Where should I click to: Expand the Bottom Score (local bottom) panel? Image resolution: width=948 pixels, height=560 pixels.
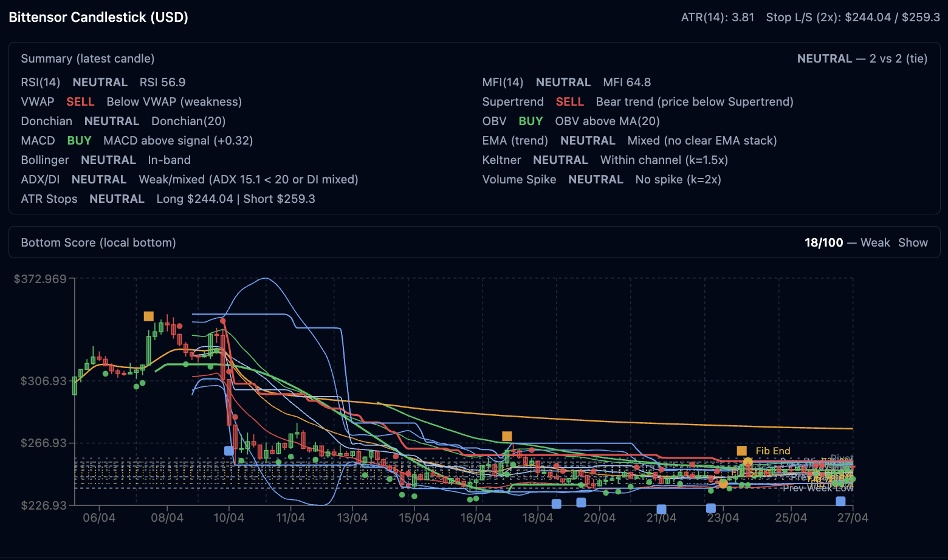pyautogui.click(x=98, y=242)
